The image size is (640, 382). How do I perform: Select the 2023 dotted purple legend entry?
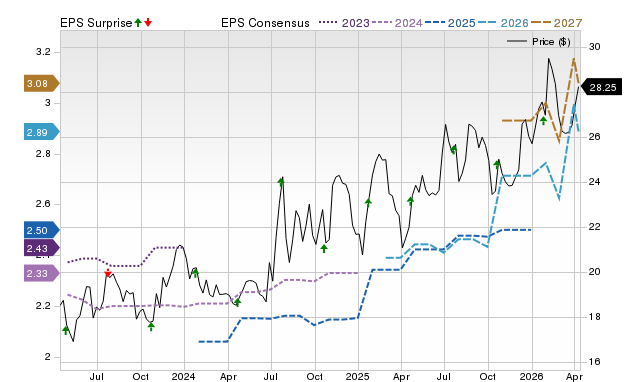(x=344, y=23)
